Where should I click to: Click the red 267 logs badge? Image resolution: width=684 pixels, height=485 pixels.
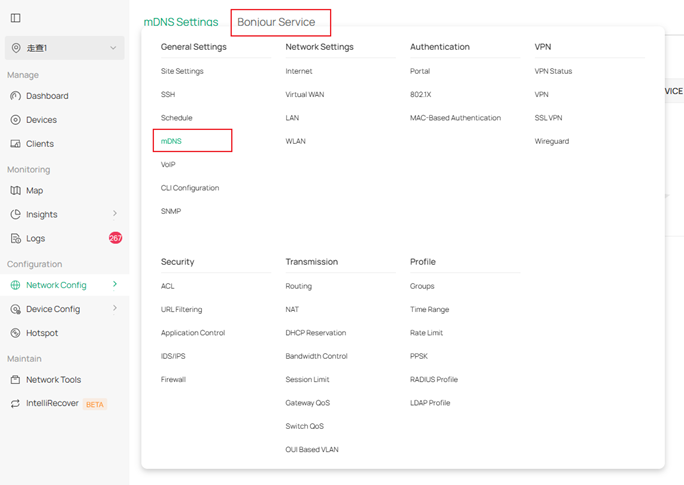click(x=115, y=238)
